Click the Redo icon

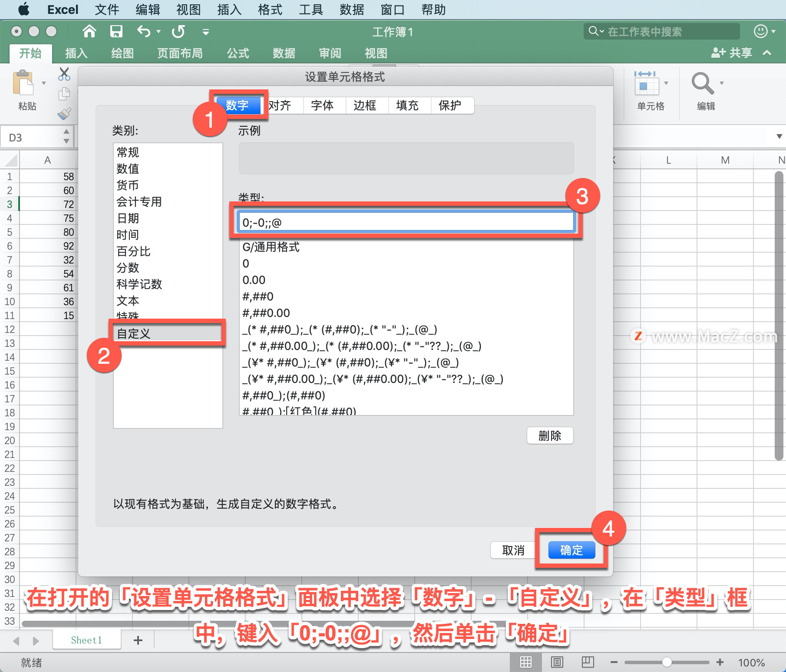178,31
